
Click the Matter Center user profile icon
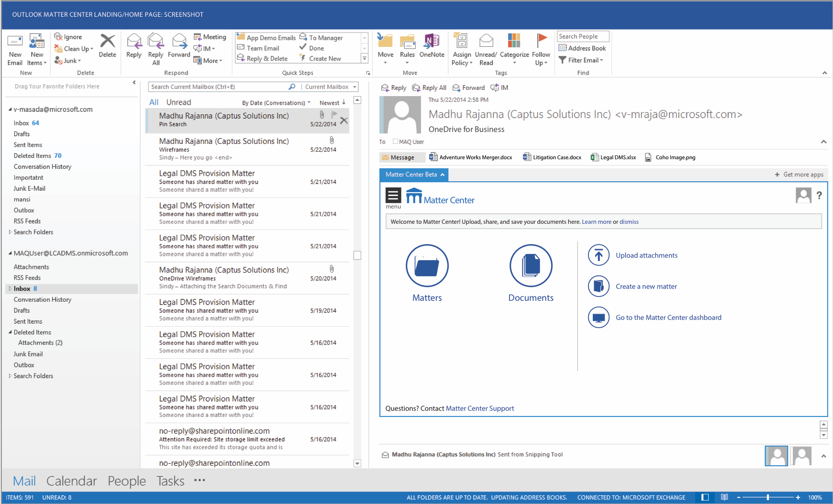click(x=803, y=195)
